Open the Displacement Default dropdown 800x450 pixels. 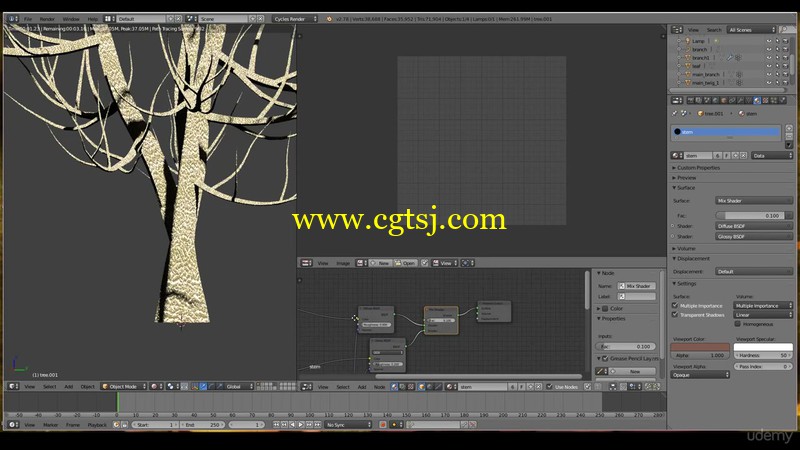click(754, 271)
